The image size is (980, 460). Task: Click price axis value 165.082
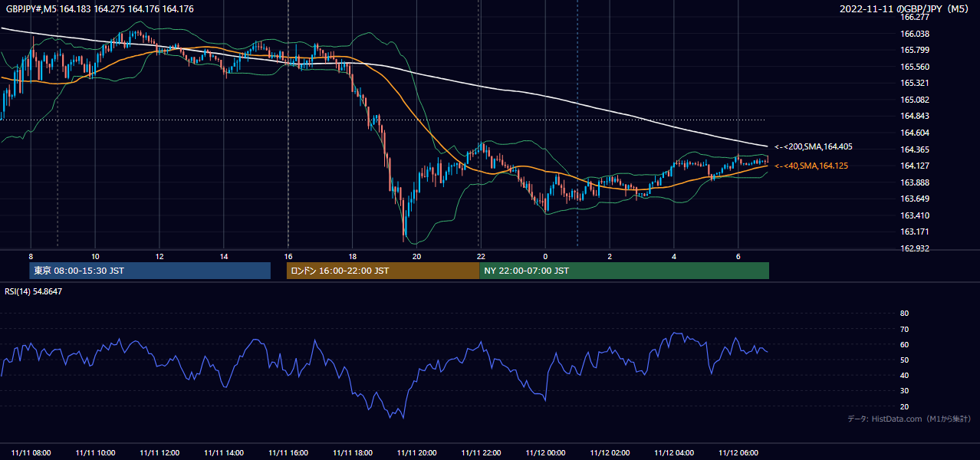point(915,100)
